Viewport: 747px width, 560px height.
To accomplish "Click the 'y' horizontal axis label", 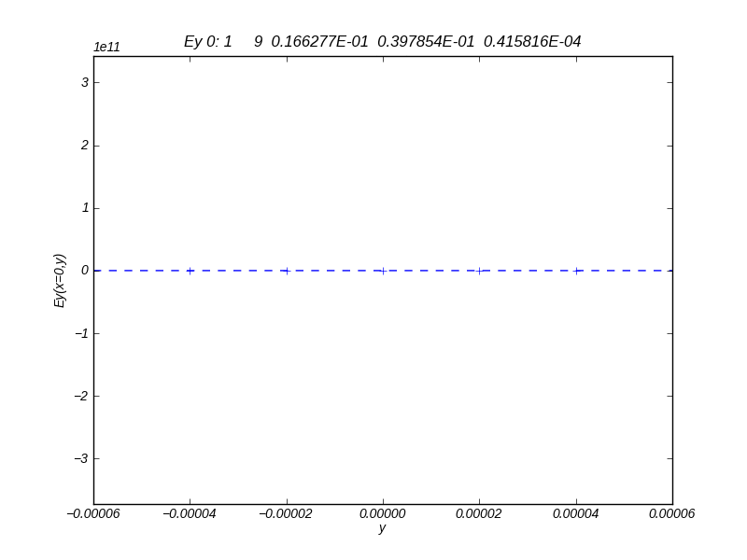I will (x=382, y=528).
